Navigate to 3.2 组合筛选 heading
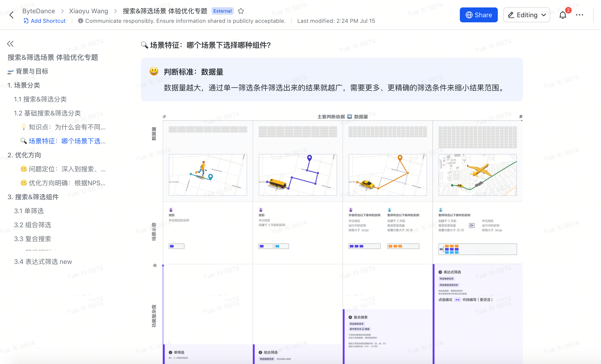 [32, 225]
